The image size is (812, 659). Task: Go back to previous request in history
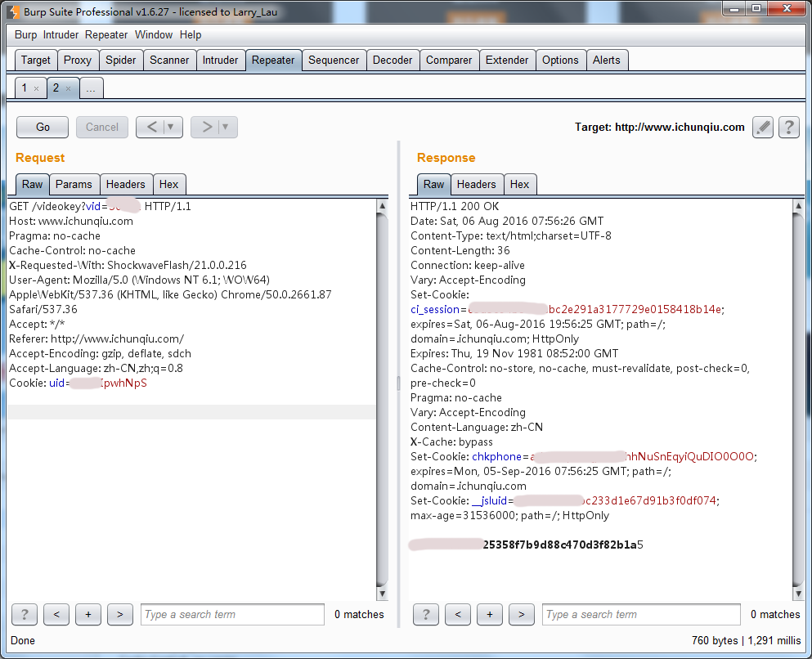(x=150, y=127)
